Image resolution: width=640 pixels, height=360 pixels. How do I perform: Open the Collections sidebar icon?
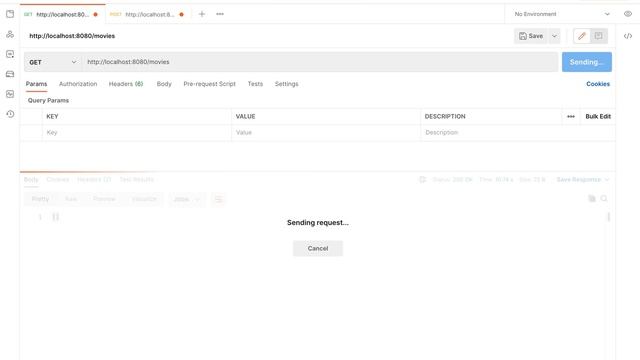[x=10, y=14]
